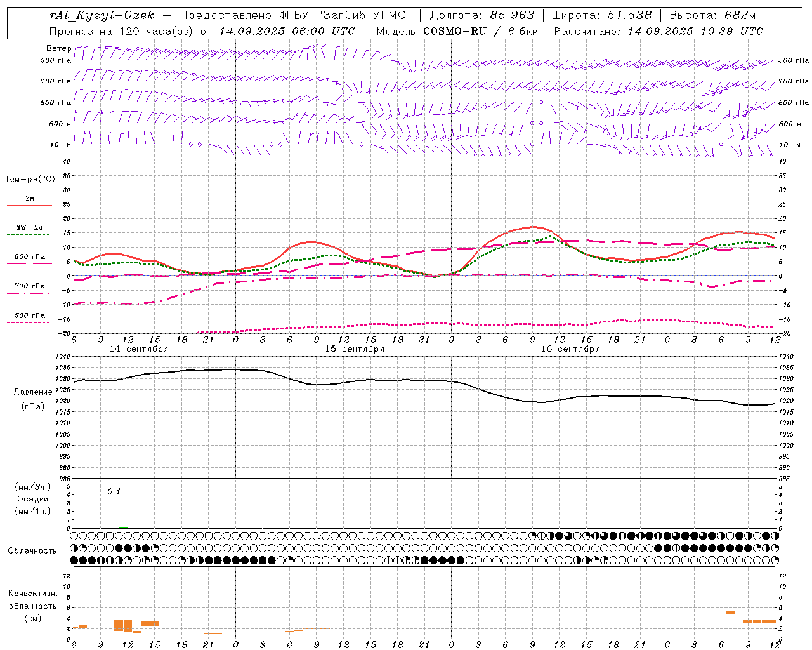Select the latitude value Широта: 51.538
812x650 pixels.
pos(601,16)
